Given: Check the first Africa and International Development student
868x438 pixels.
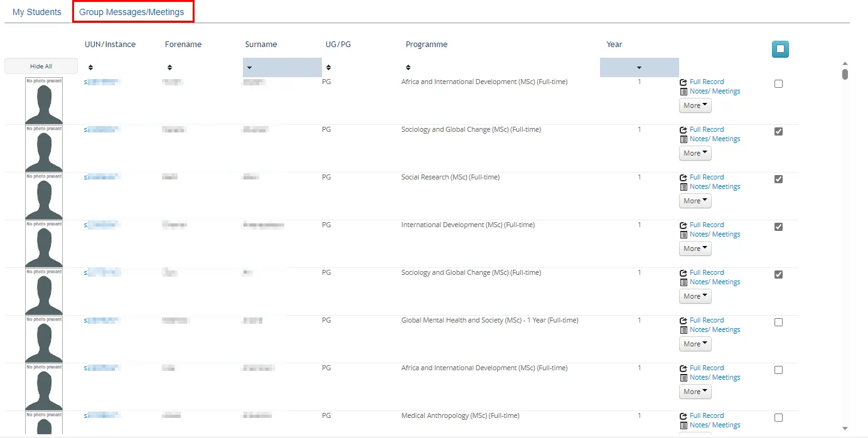Looking at the screenshot, I should point(778,83).
